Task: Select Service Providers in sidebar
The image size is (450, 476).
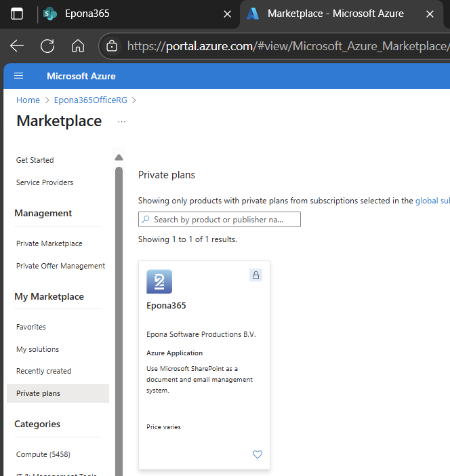Action: click(45, 182)
